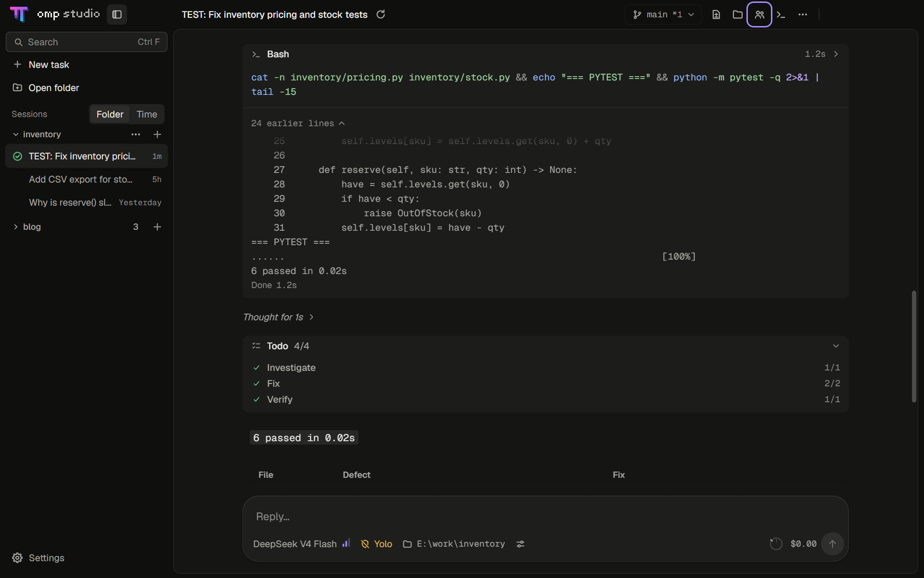Open the file document icon in header

[x=716, y=14]
